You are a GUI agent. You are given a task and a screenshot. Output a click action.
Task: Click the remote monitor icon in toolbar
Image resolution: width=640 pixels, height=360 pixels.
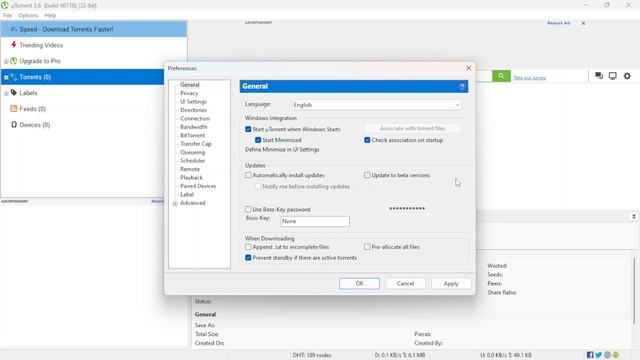(x=613, y=76)
